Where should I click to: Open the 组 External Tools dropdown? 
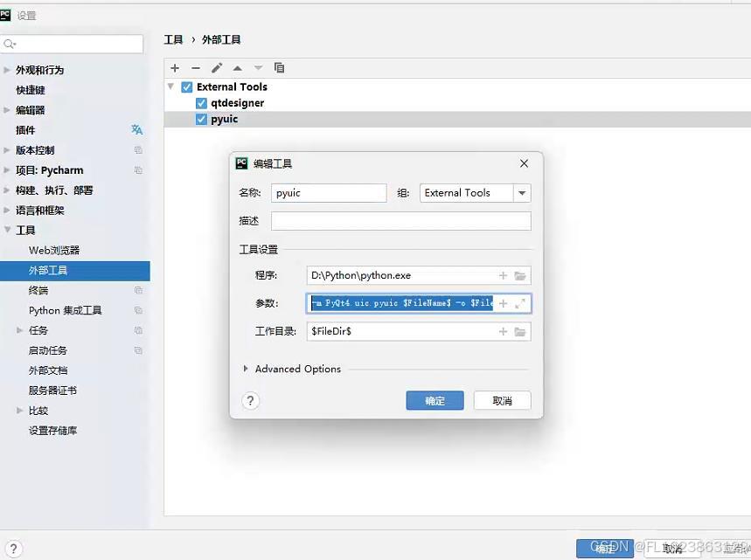(522, 193)
